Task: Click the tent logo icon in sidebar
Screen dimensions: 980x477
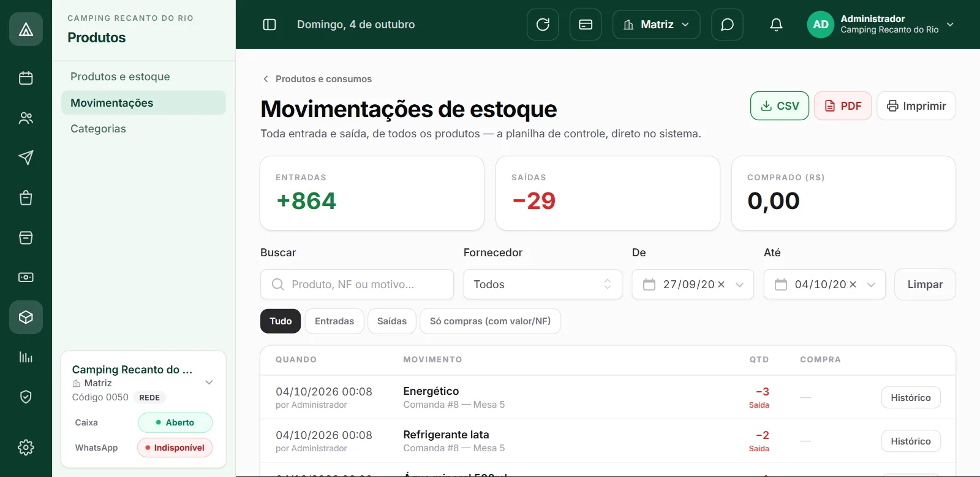Action: tap(26, 29)
